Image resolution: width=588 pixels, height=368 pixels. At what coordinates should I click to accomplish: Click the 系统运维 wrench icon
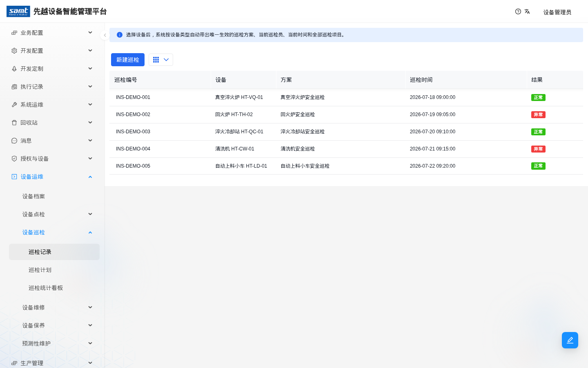(14, 105)
